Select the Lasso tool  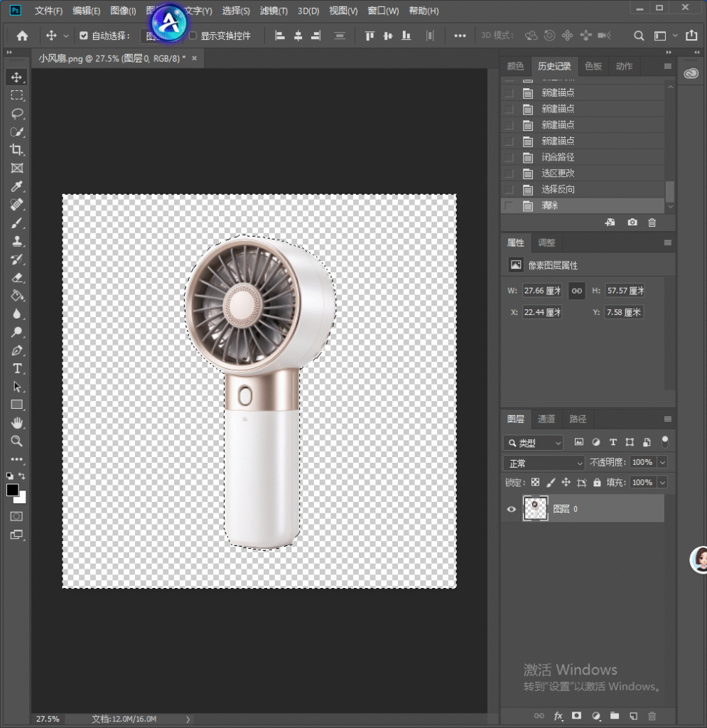click(x=17, y=113)
